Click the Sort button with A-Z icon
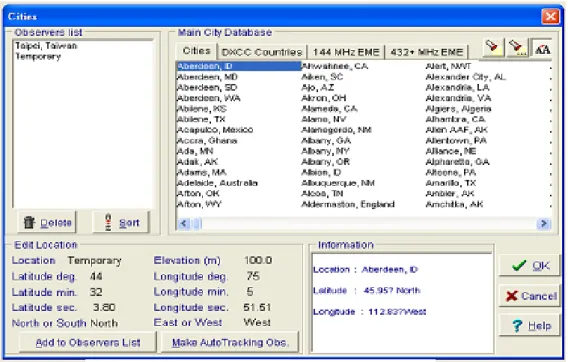568x362 pixels. click(x=121, y=222)
